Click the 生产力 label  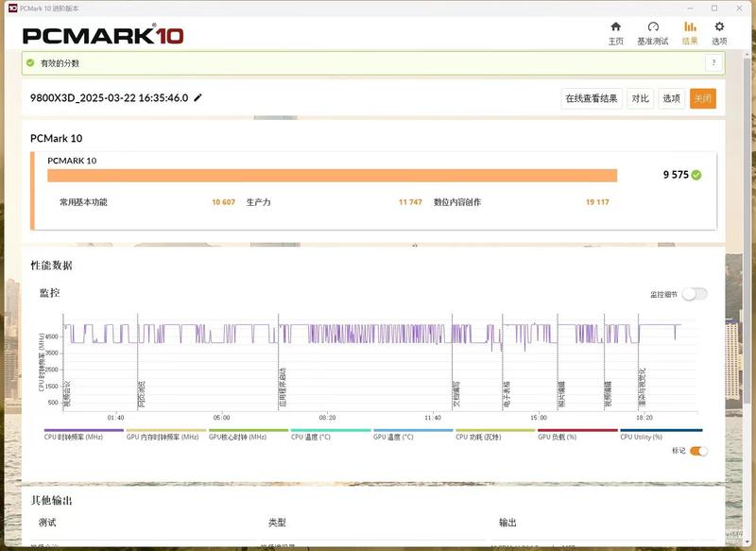[x=258, y=202]
